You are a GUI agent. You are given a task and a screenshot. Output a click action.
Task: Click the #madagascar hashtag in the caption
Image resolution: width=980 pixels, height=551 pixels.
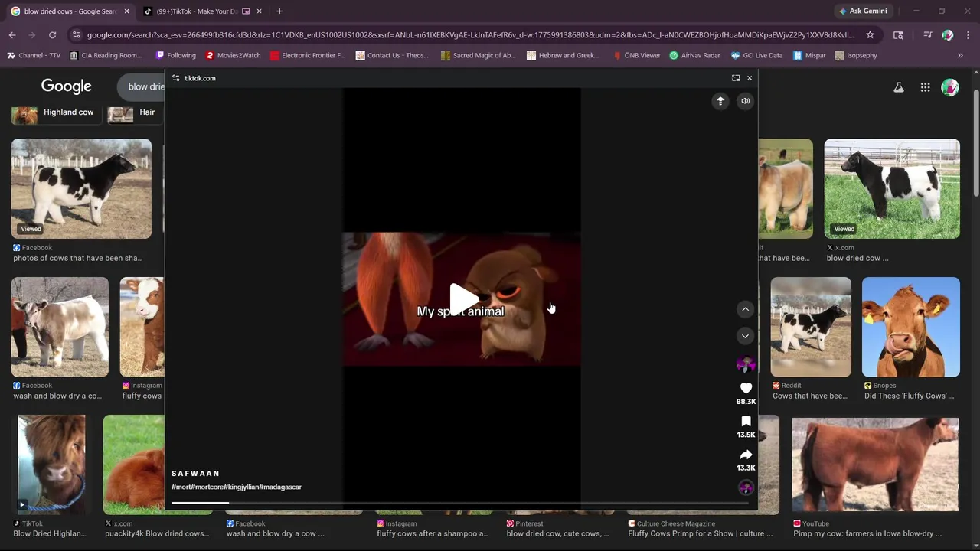coord(281,487)
